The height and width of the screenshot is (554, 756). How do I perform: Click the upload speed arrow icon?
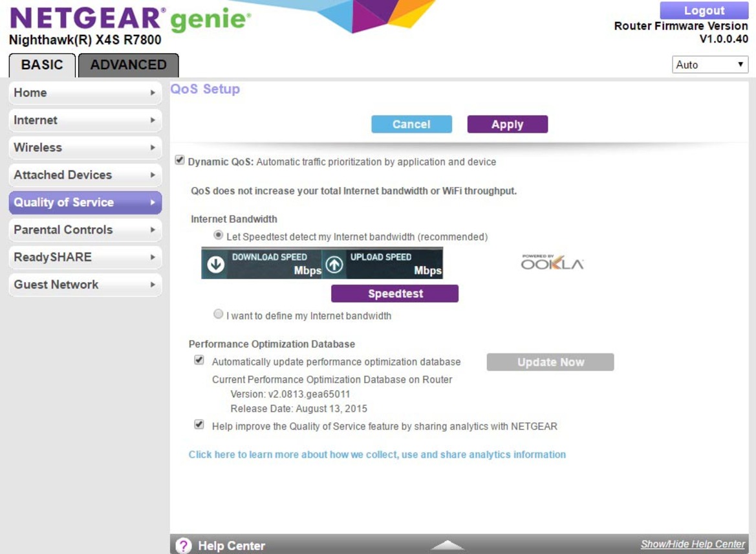pos(334,264)
